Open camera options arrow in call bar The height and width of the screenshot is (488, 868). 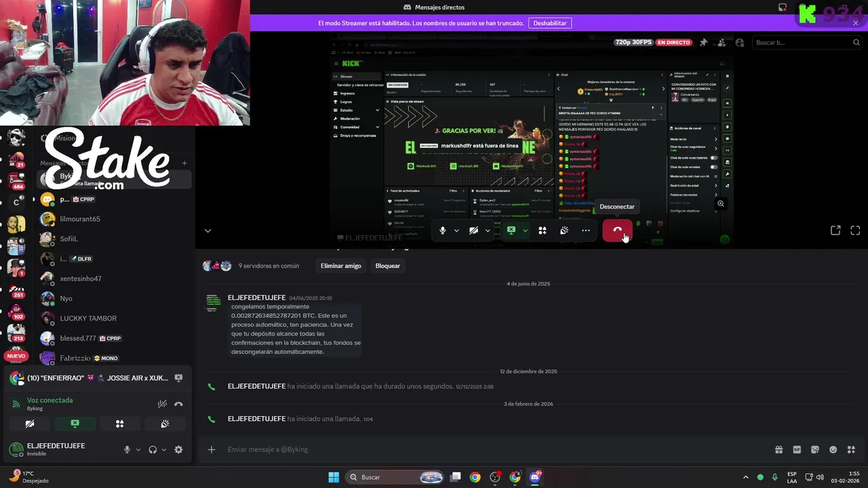click(487, 230)
